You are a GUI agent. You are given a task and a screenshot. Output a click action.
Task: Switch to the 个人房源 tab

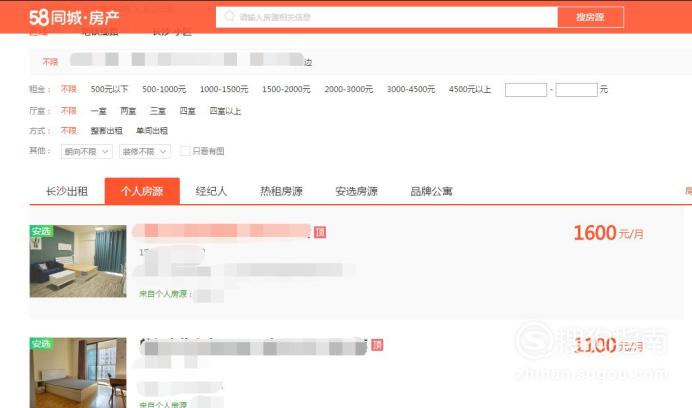142,191
